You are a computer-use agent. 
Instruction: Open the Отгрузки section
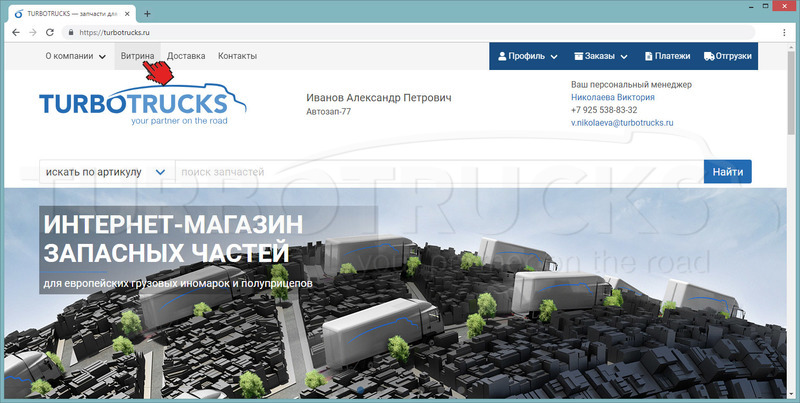point(728,56)
